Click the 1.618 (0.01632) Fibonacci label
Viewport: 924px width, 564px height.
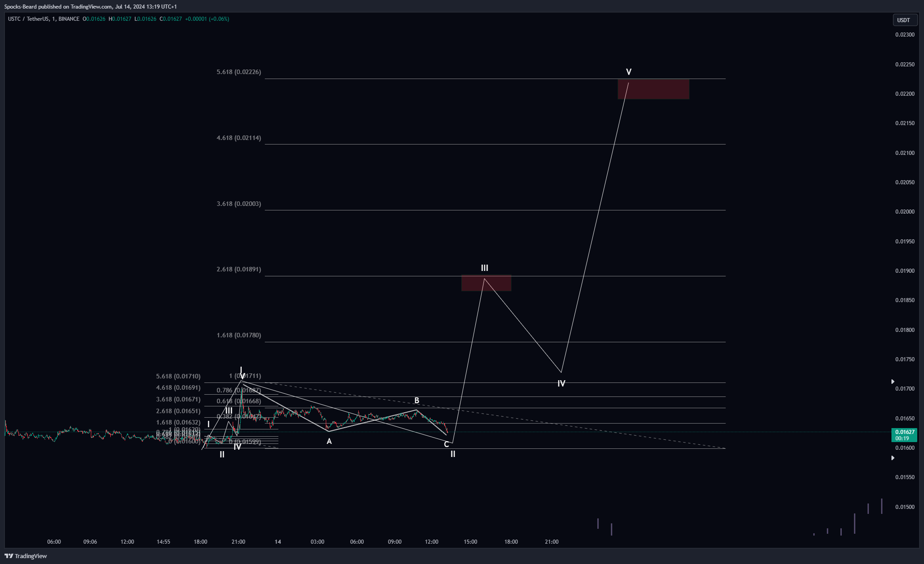point(178,422)
